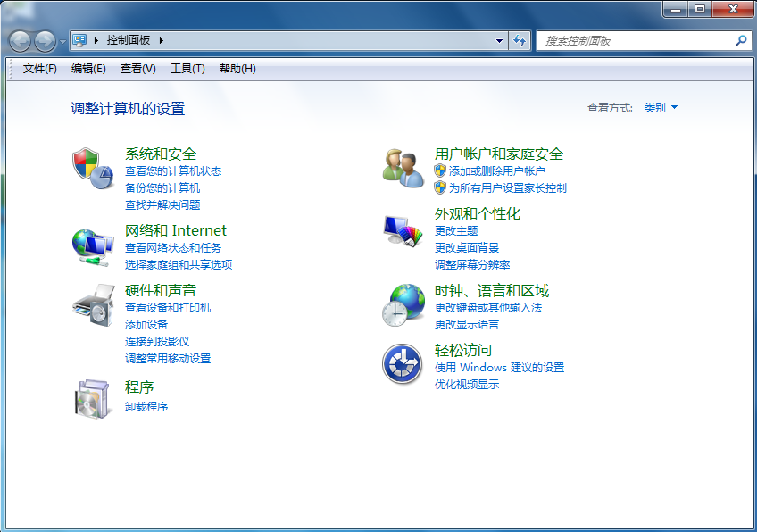
Task: Click the shield icon beside 为所有用户设置家长控制
Action: click(x=440, y=187)
